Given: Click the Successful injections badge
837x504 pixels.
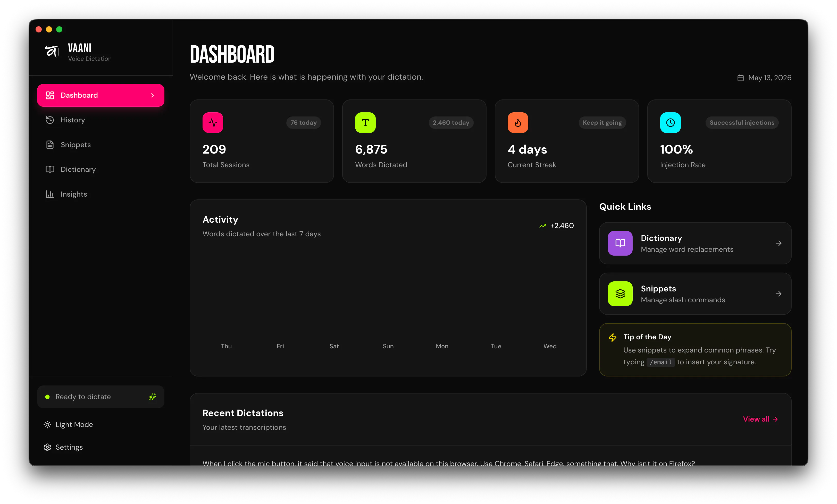Looking at the screenshot, I should tap(742, 123).
